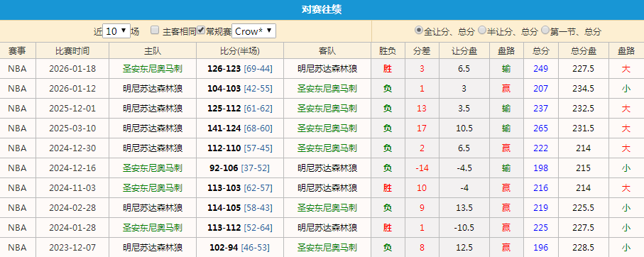Click the date 2025-03-10
The image size is (644, 257).
click(72, 128)
